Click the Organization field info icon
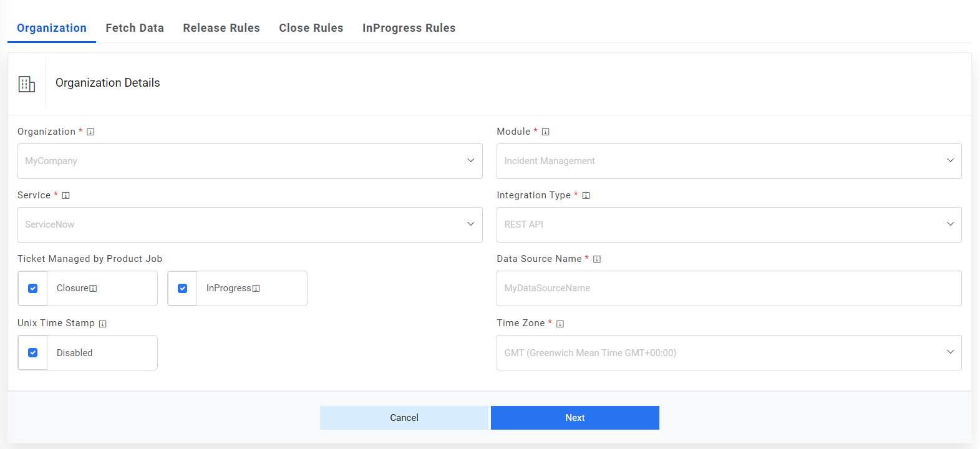 [90, 132]
